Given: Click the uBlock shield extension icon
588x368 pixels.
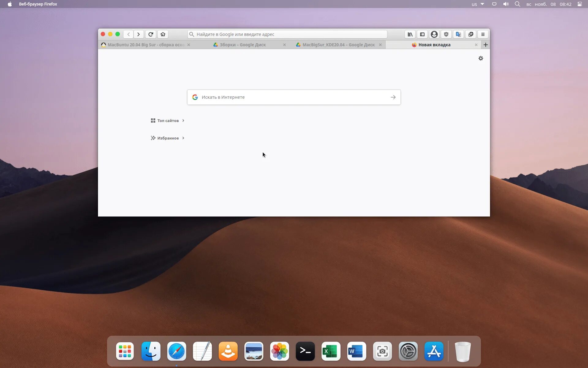Looking at the screenshot, I should pos(446,34).
